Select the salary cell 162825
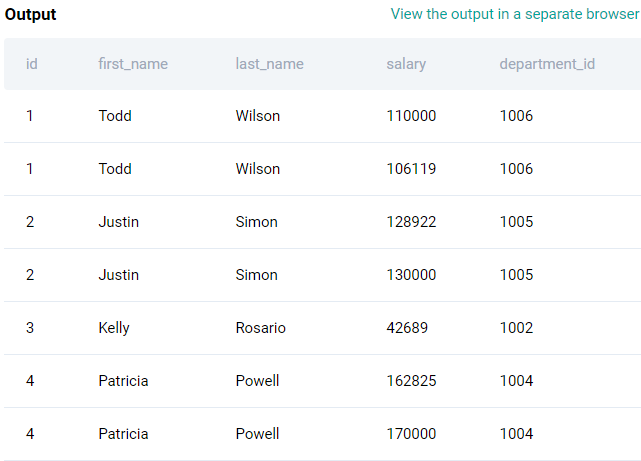 (x=412, y=381)
